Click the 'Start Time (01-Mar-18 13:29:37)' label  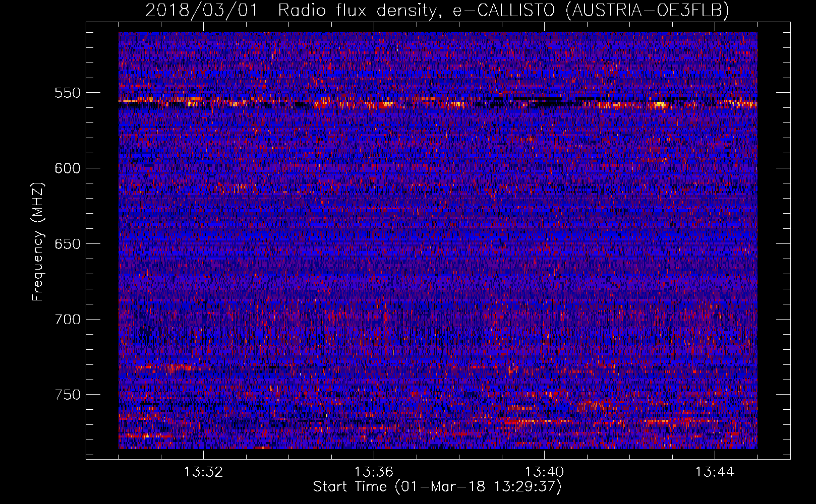(x=437, y=487)
